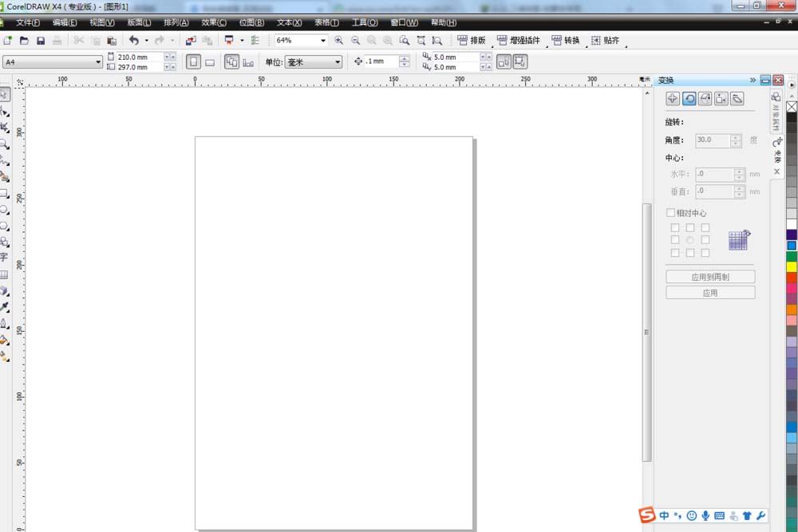Click the Import icon in the toolbar
This screenshot has height=532, width=798.
point(191,40)
